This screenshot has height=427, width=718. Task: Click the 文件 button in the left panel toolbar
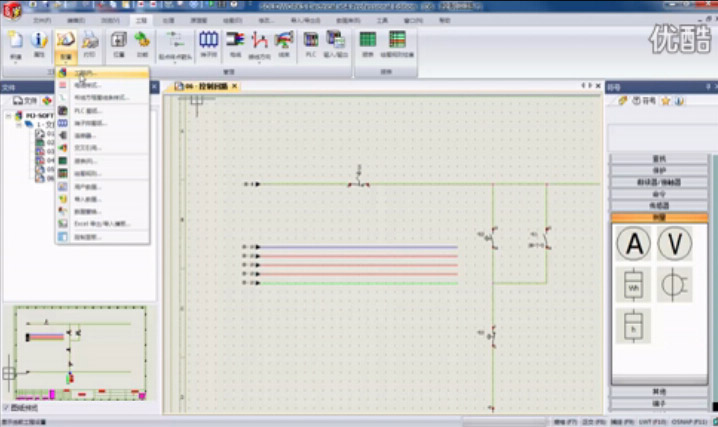[x=25, y=101]
